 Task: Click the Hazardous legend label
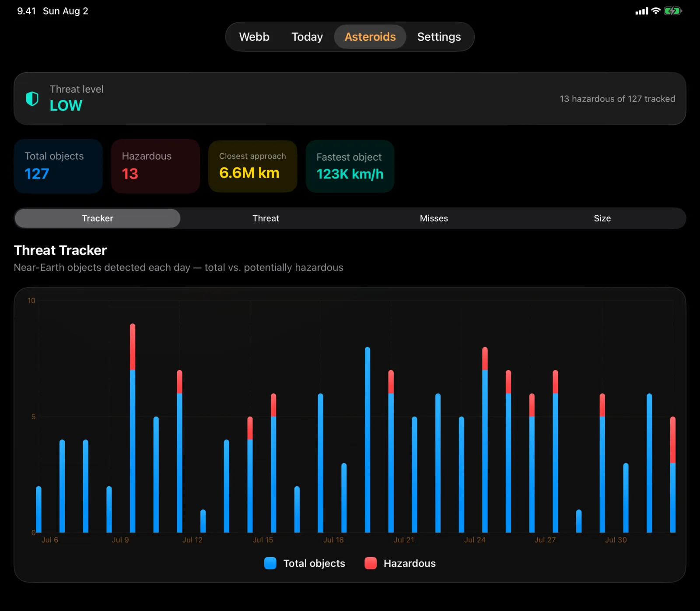[409, 563]
